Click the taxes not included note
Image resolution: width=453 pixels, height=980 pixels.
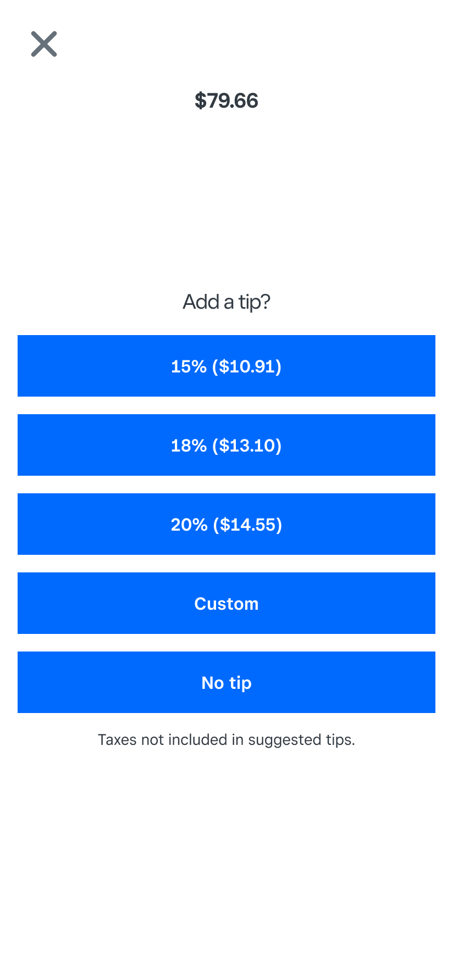226,739
